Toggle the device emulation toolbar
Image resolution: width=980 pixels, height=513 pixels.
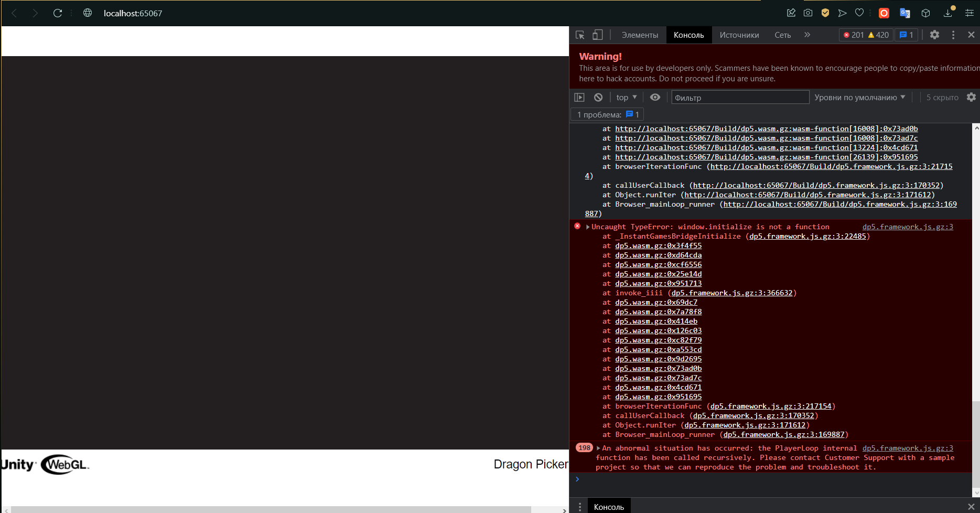point(597,35)
